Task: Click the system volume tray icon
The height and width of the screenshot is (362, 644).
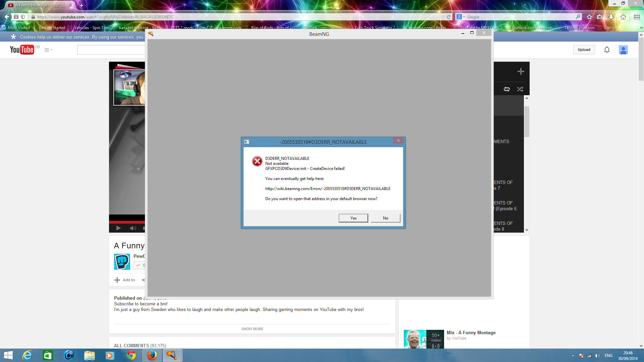Action: click(597, 356)
